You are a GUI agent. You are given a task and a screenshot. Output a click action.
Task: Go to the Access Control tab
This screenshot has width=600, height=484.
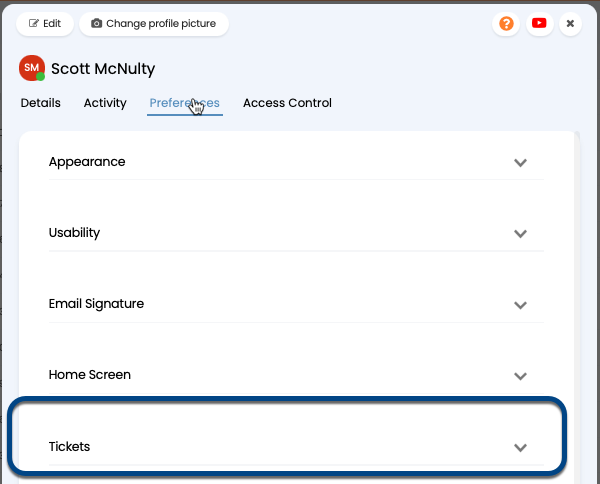coord(287,103)
